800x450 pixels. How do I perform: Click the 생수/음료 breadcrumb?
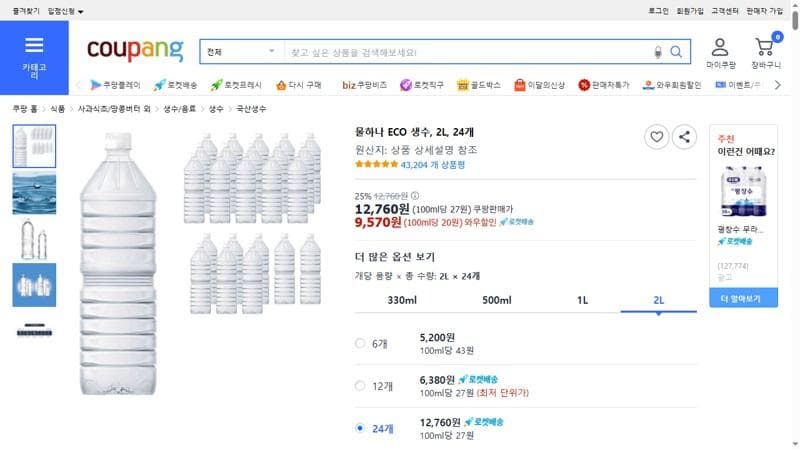[x=179, y=109]
